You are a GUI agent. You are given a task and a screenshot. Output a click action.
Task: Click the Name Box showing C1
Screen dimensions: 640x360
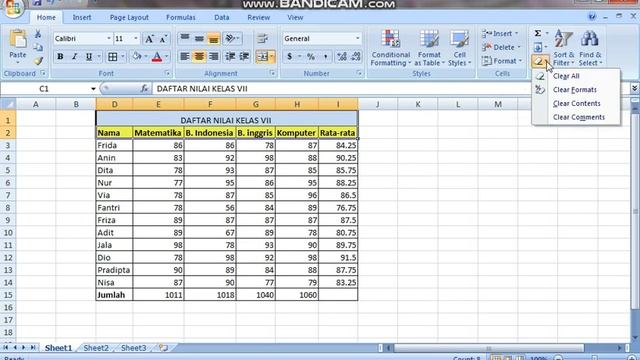(44, 89)
